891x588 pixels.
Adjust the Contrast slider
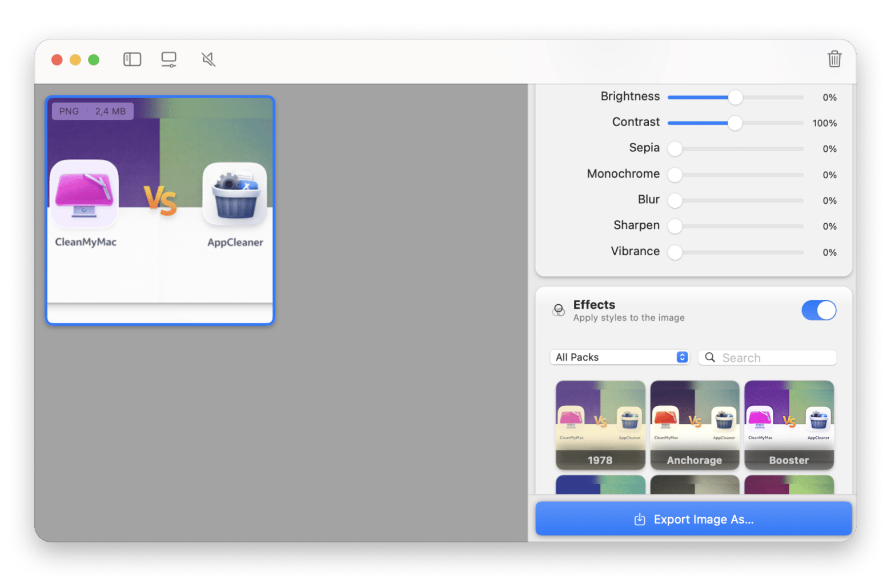(735, 123)
